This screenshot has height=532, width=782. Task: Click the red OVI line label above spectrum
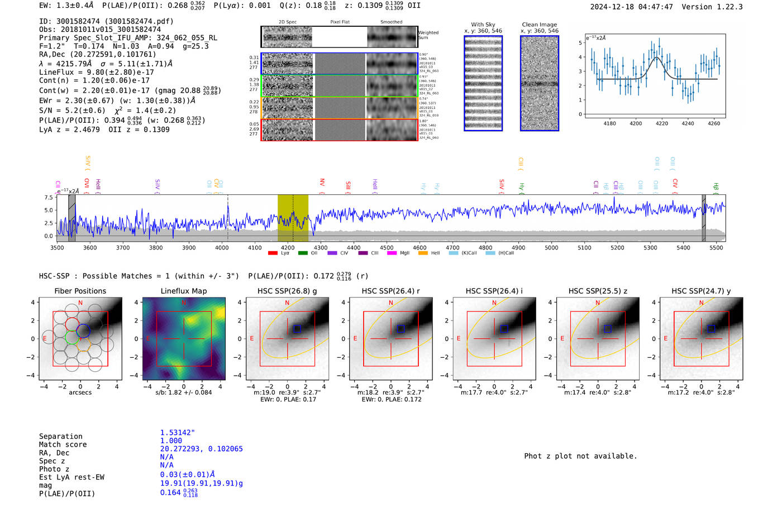pyautogui.click(x=87, y=185)
